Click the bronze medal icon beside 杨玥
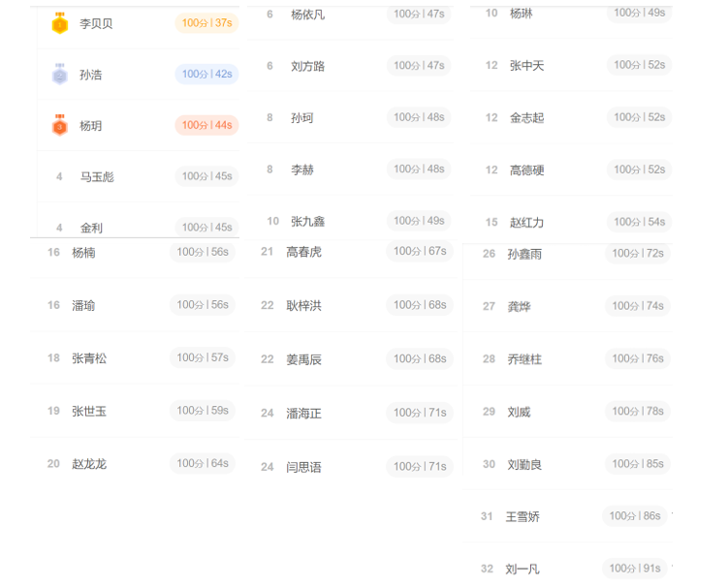 60,125
